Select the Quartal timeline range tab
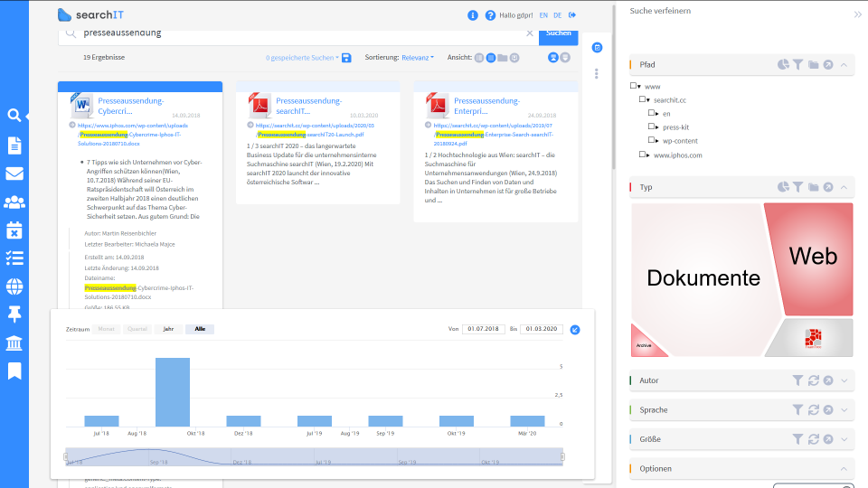 (x=137, y=329)
